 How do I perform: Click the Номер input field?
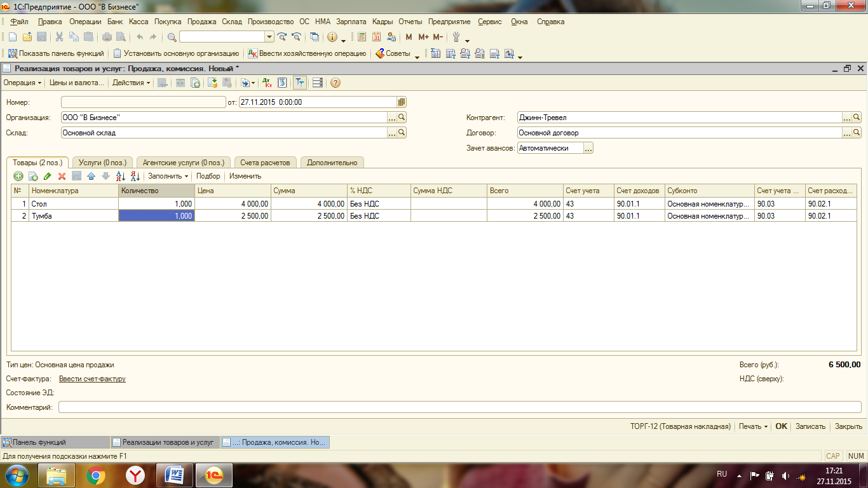(x=144, y=102)
